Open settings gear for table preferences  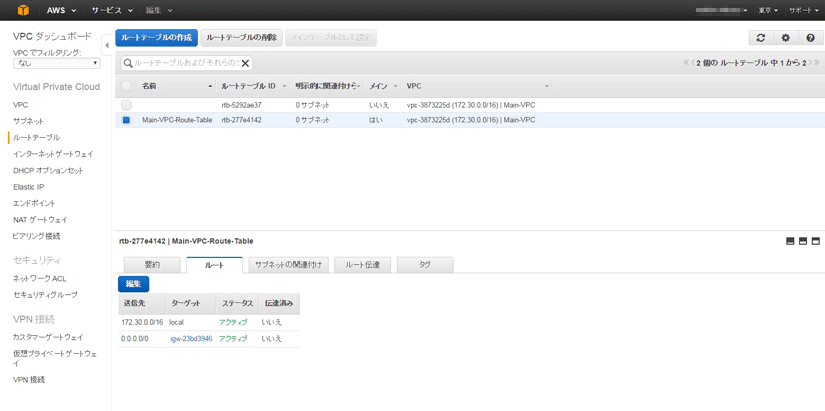click(785, 38)
